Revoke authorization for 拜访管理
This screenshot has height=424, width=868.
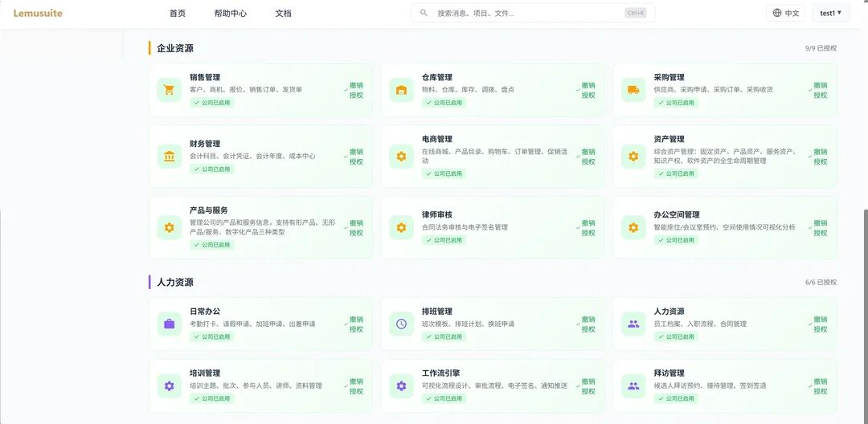820,386
